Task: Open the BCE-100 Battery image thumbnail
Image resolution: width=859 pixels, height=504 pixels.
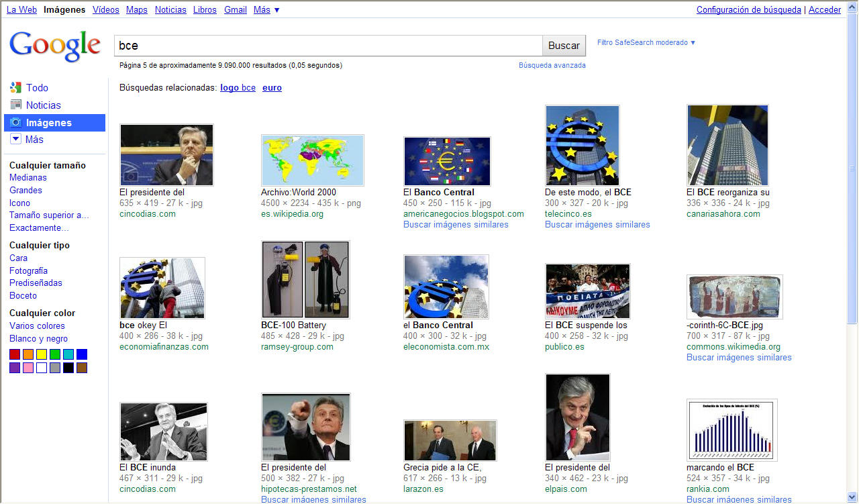Action: (305, 280)
